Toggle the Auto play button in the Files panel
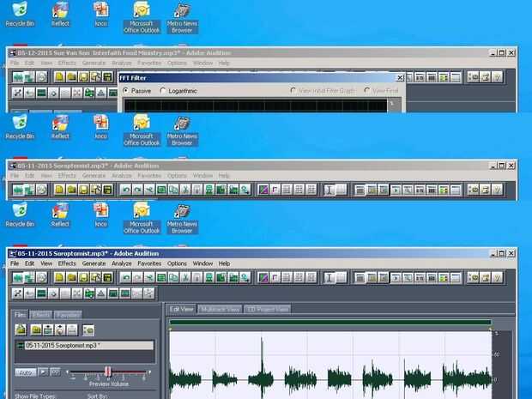The height and width of the screenshot is (399, 532). [26, 372]
